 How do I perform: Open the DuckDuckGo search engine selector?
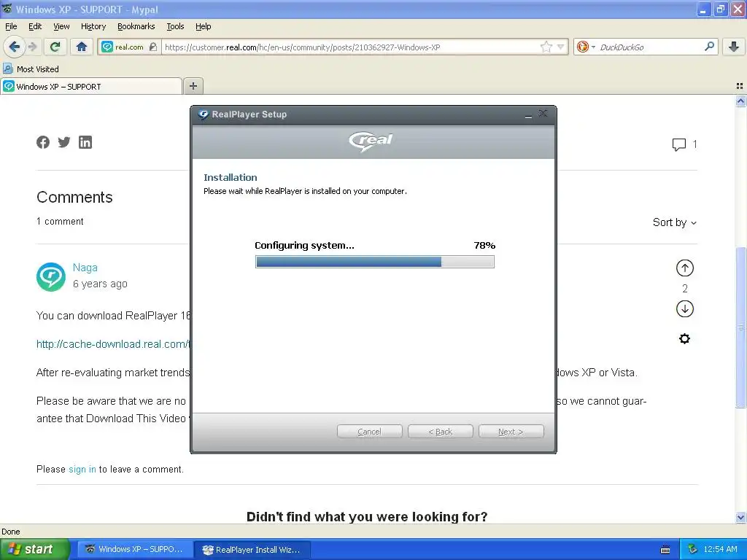click(x=586, y=47)
